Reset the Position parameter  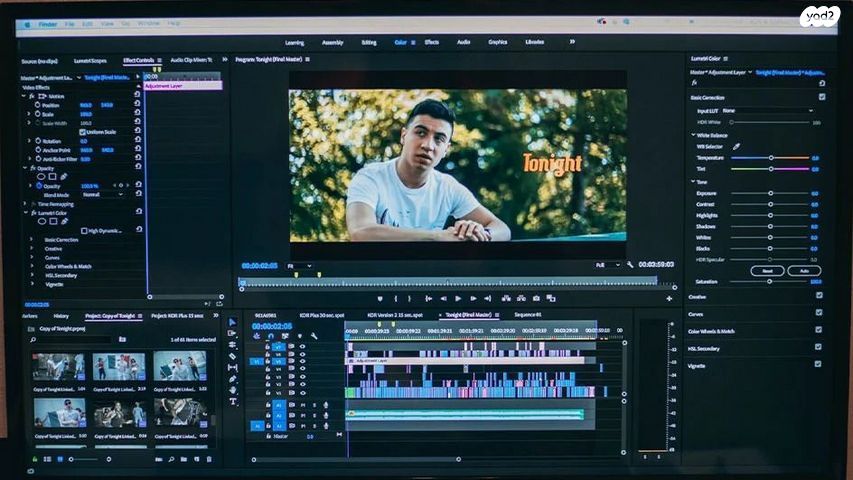pyautogui.click(x=138, y=104)
